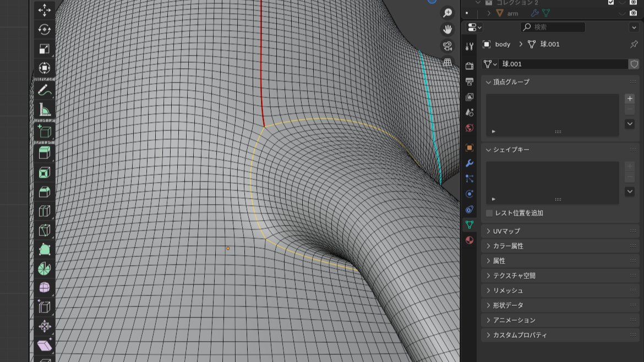Select the Scale tool

[45, 48]
